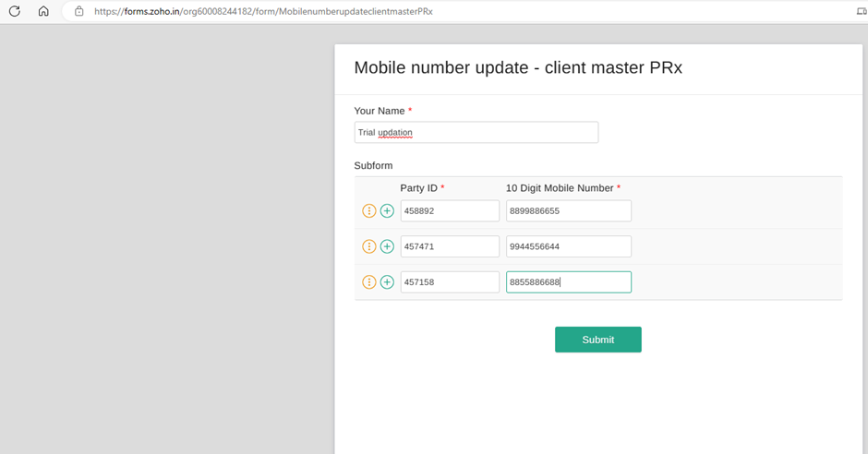Select the Party ID field containing 457471
The width and height of the screenshot is (868, 454).
[450, 246]
